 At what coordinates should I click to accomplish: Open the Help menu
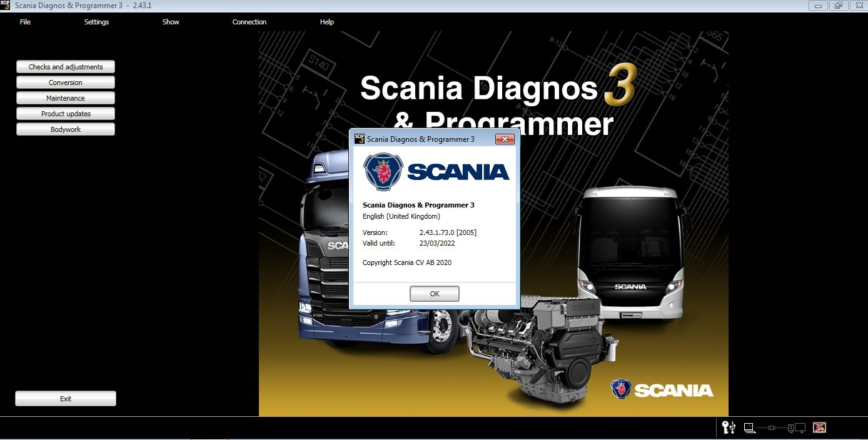click(326, 22)
